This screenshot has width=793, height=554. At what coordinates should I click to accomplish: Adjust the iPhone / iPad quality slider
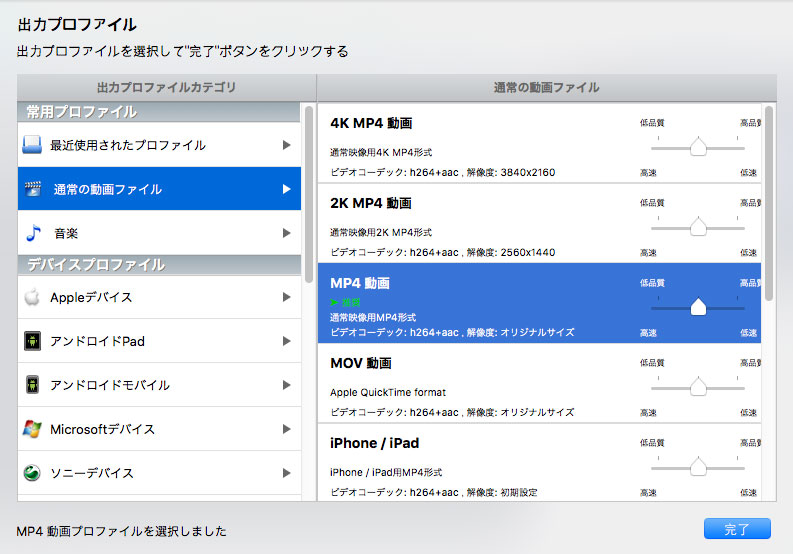click(698, 466)
